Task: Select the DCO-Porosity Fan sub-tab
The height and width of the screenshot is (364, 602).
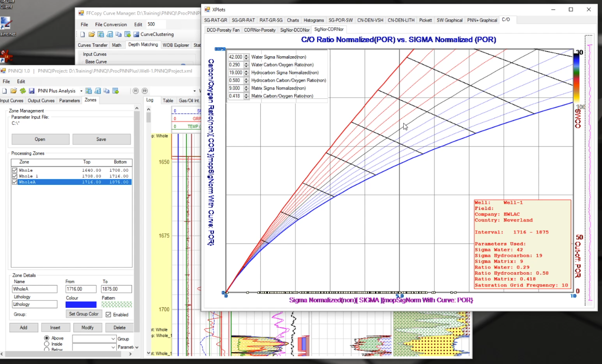Action: [223, 30]
